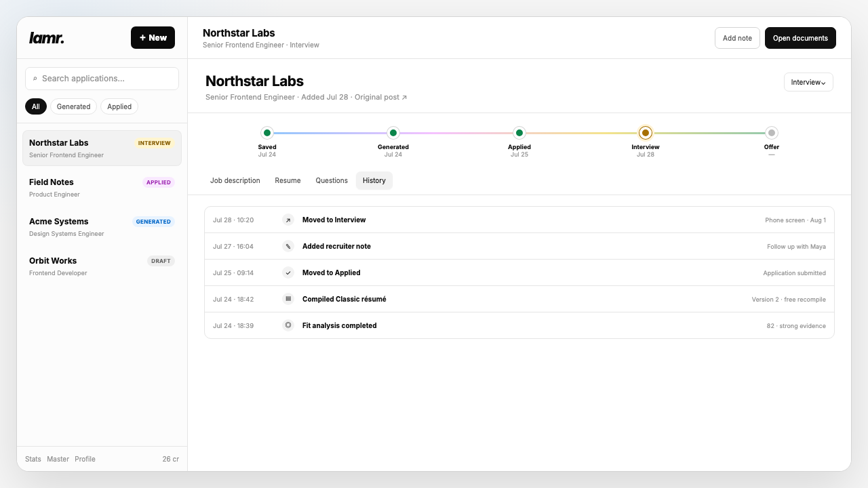Click the Jul 24 · 18:39 timestamp
The width and height of the screenshot is (868, 488).
pos(233,326)
